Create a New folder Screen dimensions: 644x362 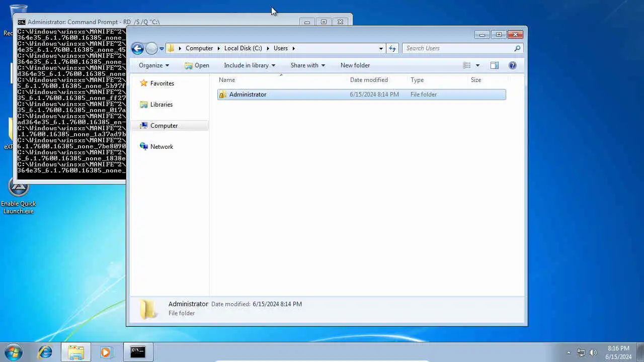(355, 65)
